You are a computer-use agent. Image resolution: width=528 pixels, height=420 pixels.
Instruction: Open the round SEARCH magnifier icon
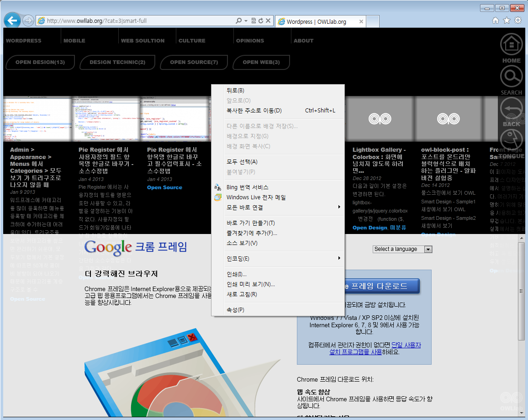point(512,76)
